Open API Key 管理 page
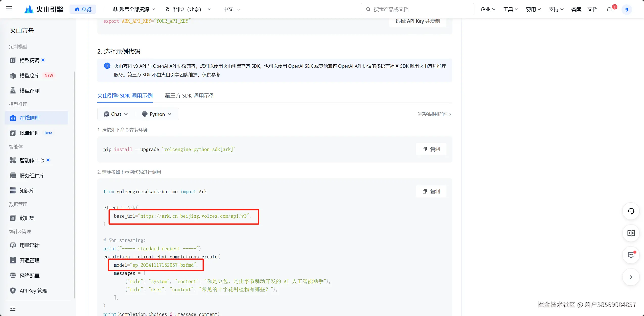Viewport: 644px width, 316px height. coord(33,290)
